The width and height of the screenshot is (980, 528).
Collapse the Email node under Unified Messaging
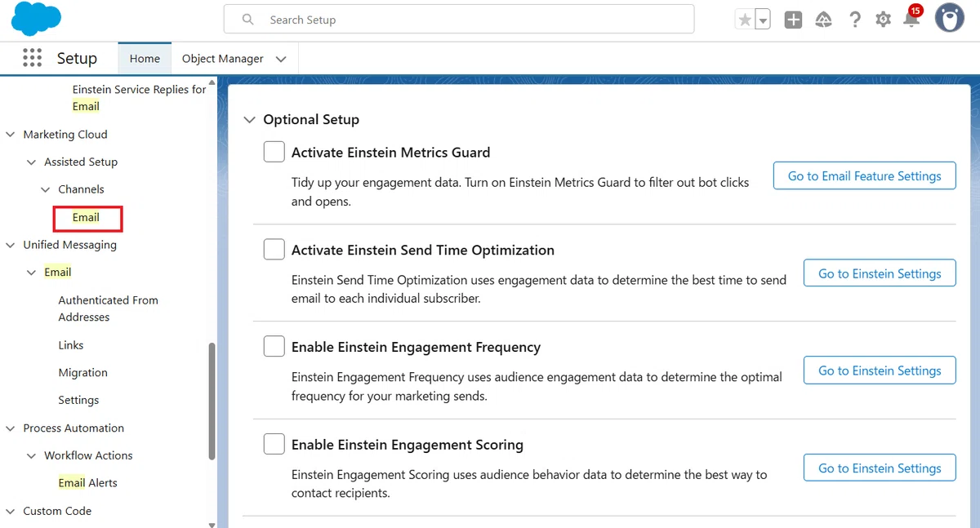click(32, 273)
